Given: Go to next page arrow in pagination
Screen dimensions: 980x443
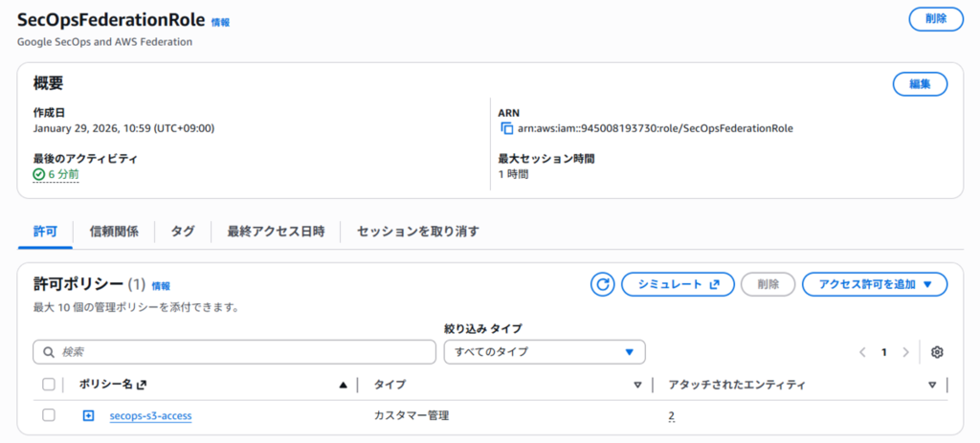Looking at the screenshot, I should coord(905,352).
